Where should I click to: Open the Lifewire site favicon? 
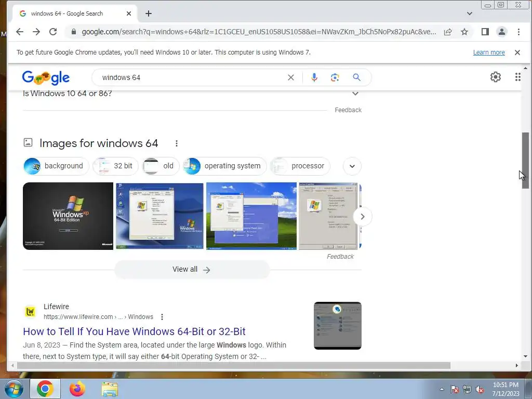pos(30,311)
